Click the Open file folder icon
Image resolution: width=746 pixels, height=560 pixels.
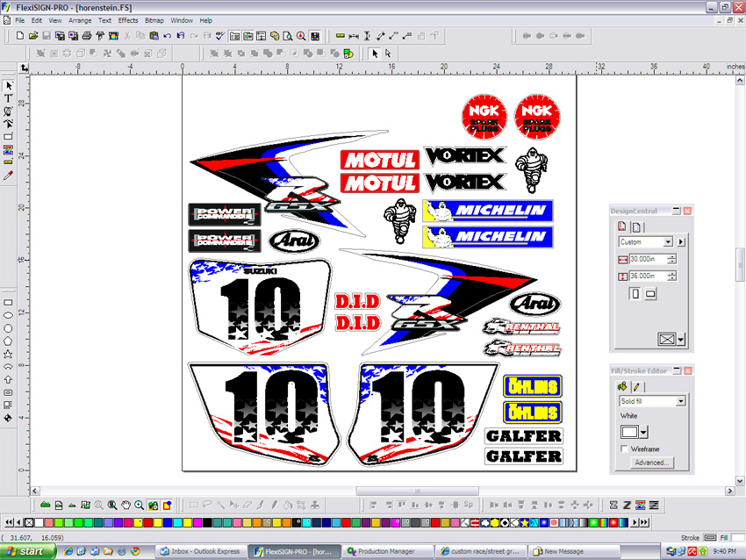point(33,36)
